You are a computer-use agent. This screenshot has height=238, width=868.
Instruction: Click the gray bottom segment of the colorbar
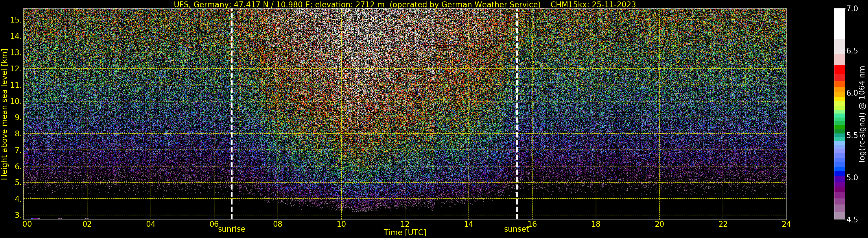point(839,215)
